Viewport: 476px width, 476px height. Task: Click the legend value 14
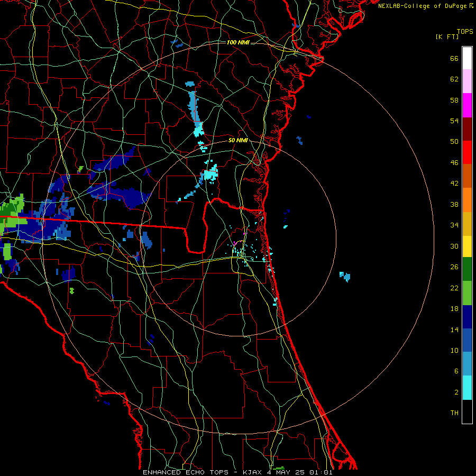[454, 329]
